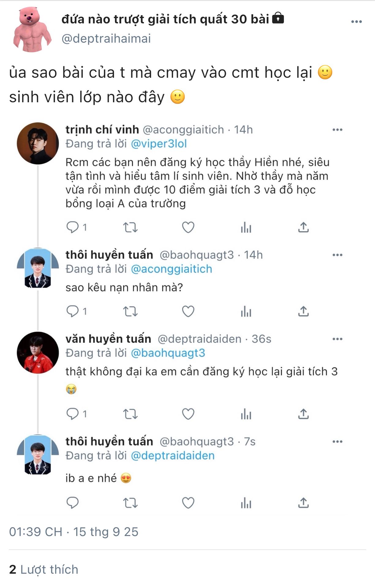Retweet trịnh chí vinh's recommendation tweet
This screenshot has height=588, width=375.
pos(130,227)
